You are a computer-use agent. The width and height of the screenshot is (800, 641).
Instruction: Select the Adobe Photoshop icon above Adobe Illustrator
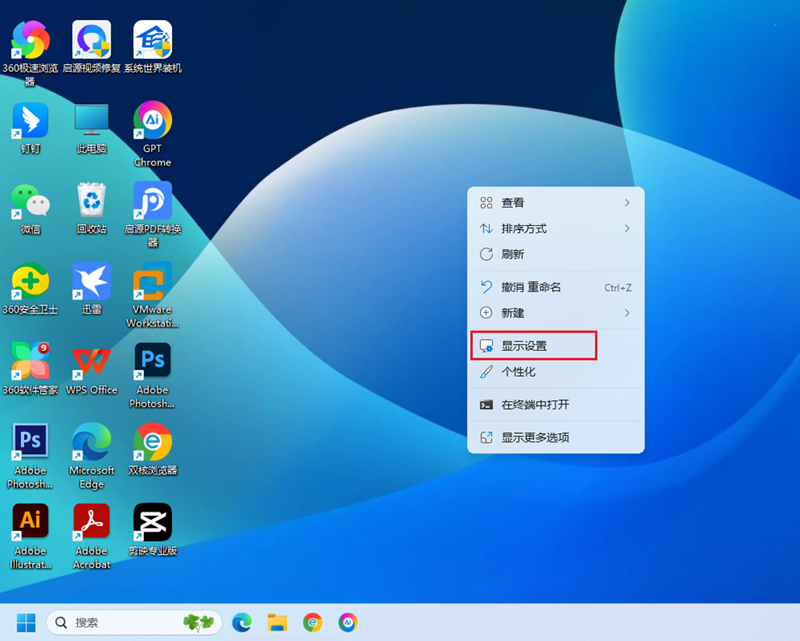[31, 441]
